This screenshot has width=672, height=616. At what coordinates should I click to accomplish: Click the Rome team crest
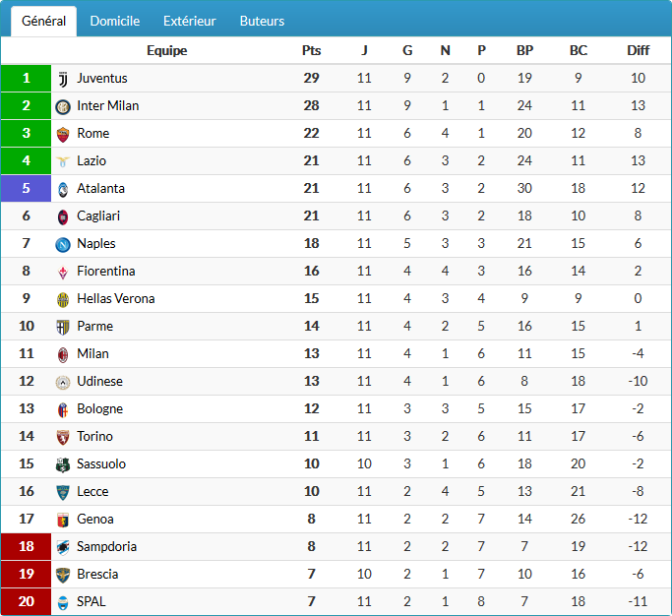coord(63,134)
